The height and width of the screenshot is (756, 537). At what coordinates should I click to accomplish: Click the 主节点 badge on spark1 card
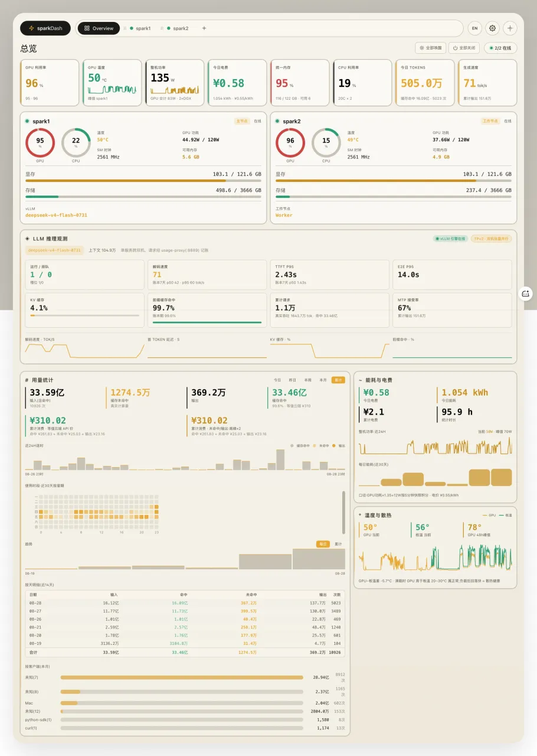(242, 121)
